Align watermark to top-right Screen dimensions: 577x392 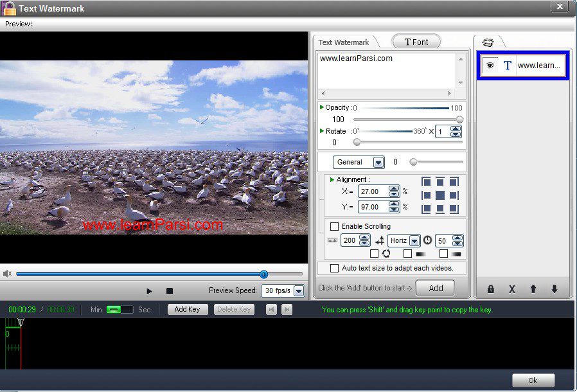pyautogui.click(x=454, y=181)
